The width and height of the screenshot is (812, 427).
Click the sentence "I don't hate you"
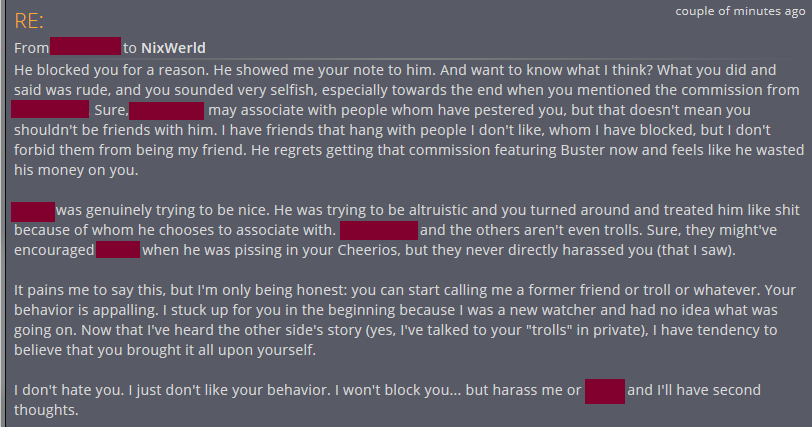coord(70,390)
